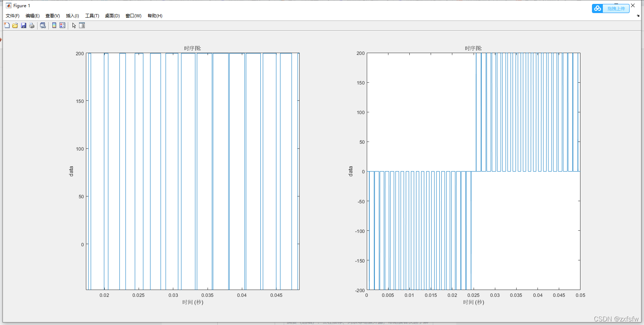Insert a legend using the toolbar icon

click(x=62, y=25)
